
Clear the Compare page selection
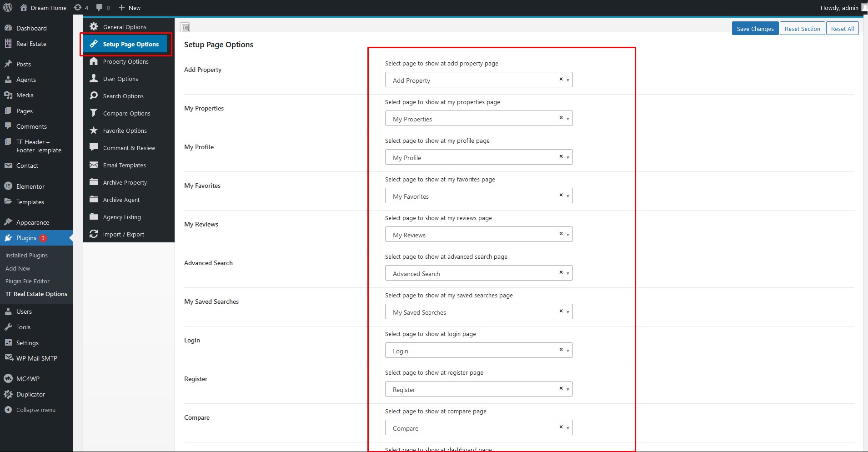tap(561, 427)
